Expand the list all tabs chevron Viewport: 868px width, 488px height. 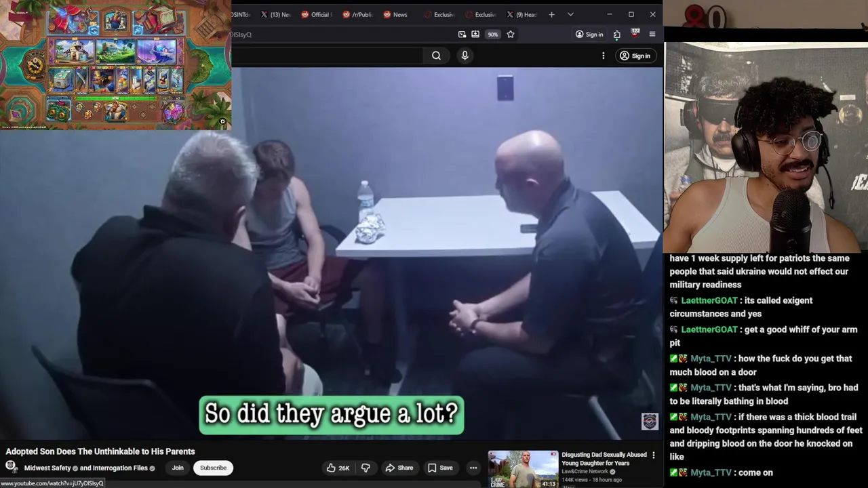click(x=570, y=14)
